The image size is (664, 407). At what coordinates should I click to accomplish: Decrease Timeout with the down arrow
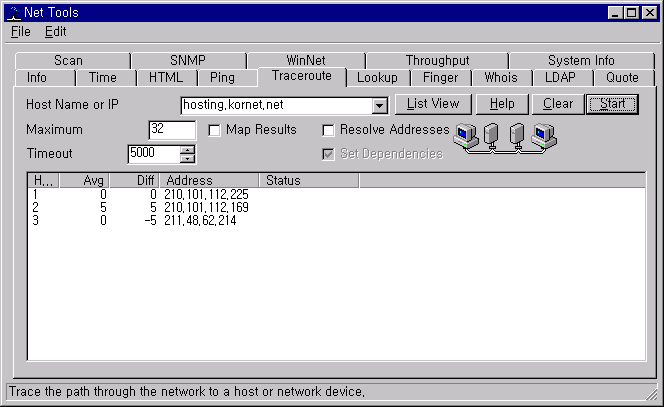pyautogui.click(x=187, y=159)
